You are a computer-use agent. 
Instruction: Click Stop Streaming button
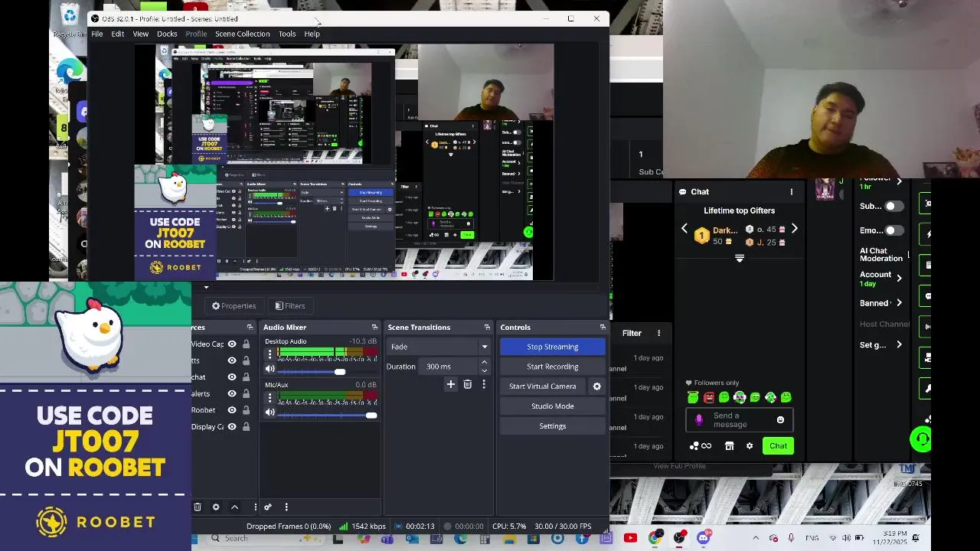coord(553,347)
